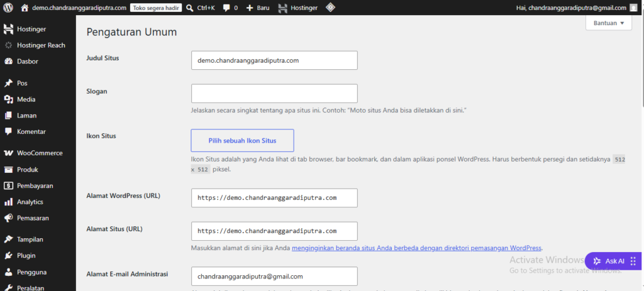Expand the Bantuan help dropdown
Image resolution: width=644 pixels, height=291 pixels.
coord(609,23)
